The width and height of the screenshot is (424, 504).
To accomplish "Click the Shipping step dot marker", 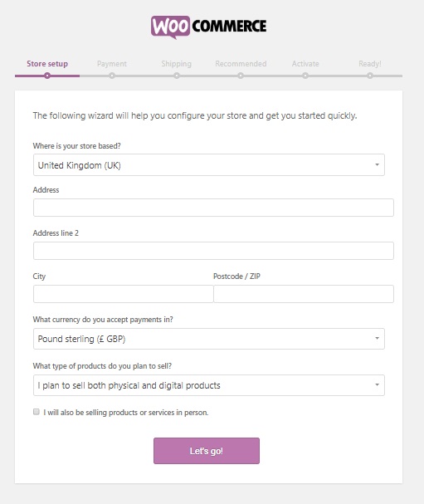I will point(177,76).
